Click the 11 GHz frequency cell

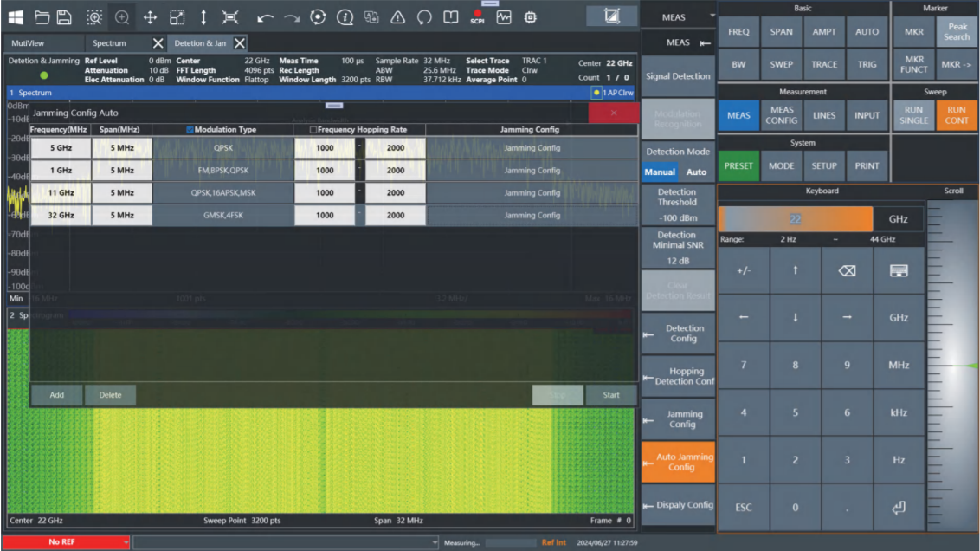click(x=61, y=192)
